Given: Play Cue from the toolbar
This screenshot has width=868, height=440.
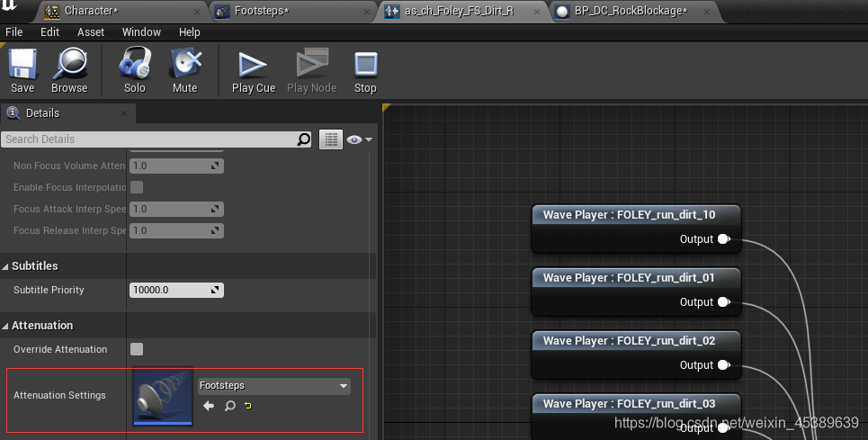Looking at the screenshot, I should [254, 71].
